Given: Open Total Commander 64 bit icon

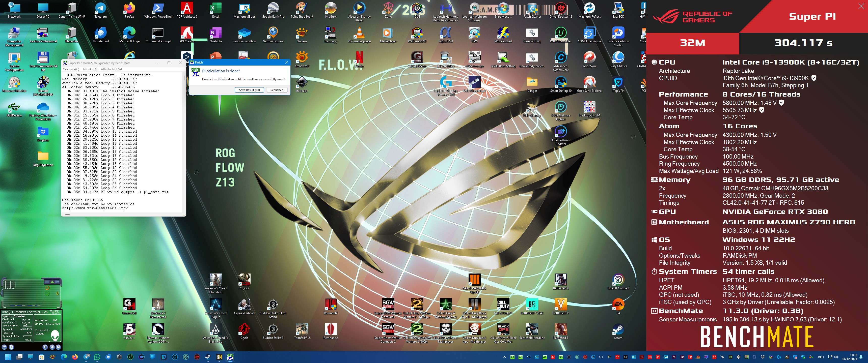Looking at the screenshot, I should 43,62.
